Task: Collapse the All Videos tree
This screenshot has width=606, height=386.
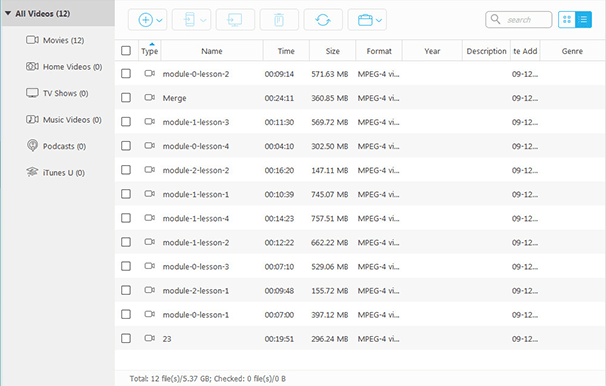Action: 8,14
